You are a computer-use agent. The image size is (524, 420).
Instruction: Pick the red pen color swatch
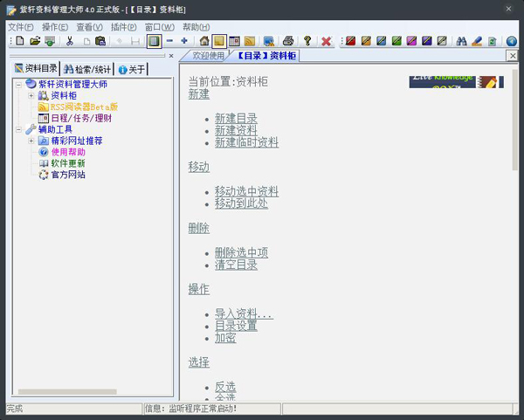(x=350, y=41)
